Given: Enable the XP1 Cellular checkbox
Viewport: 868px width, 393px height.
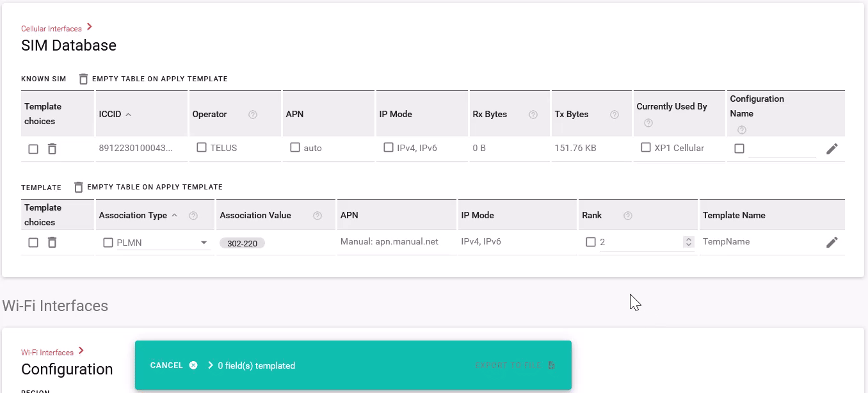Looking at the screenshot, I should (646, 147).
